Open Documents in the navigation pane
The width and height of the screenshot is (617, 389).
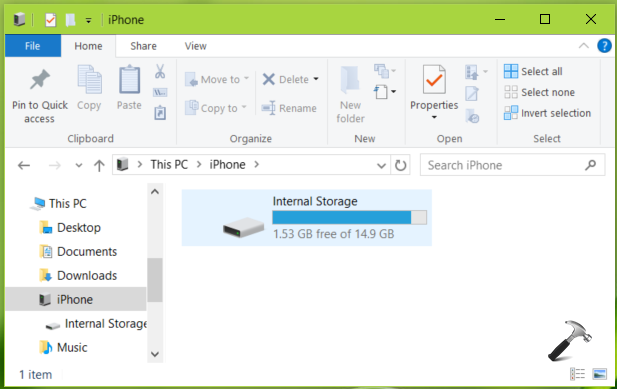coord(87,251)
